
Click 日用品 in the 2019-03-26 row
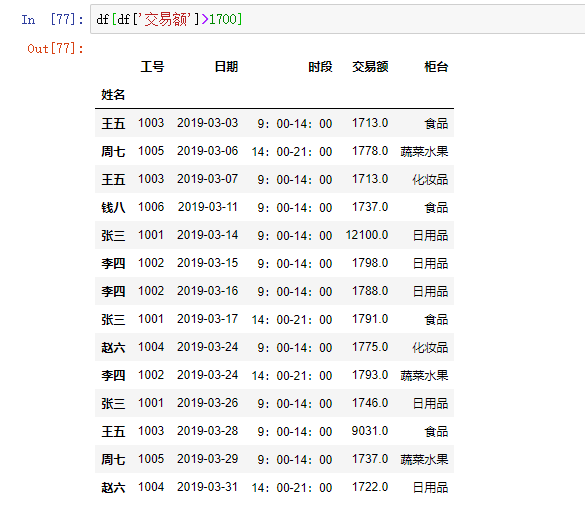(x=430, y=403)
